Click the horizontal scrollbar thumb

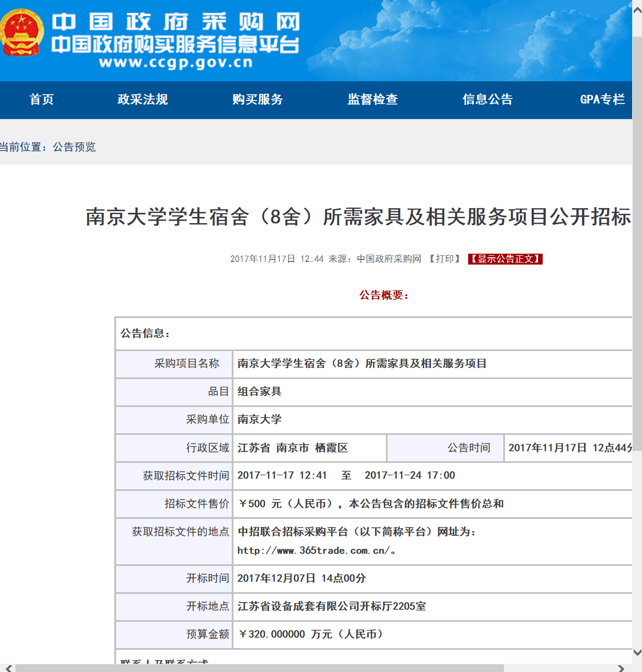pos(260,668)
